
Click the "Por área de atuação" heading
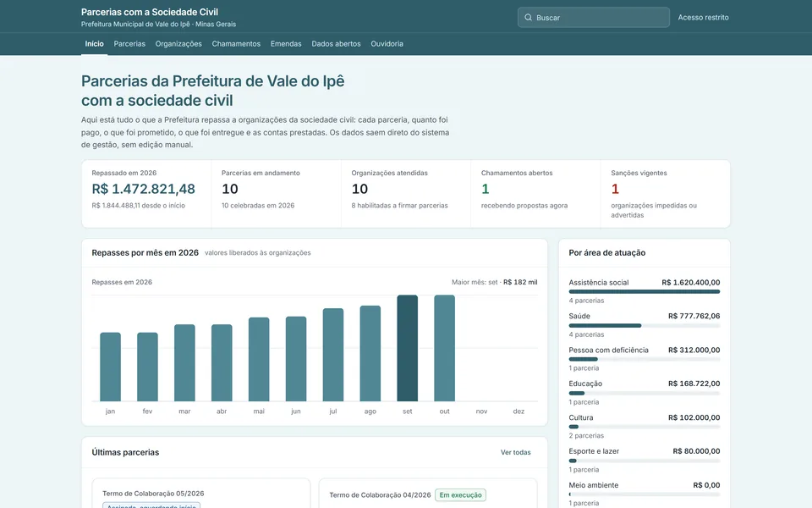tap(607, 253)
